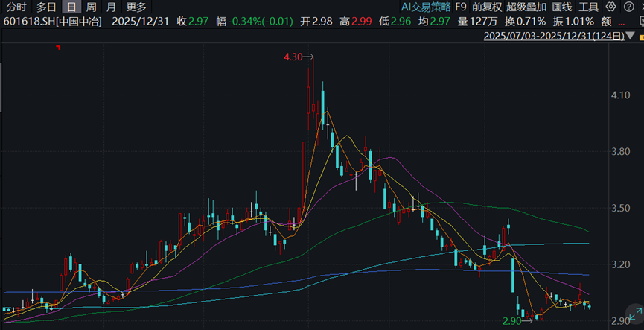Click the date 2025/12/31 in header
This screenshot has width=644, height=330.
140,22
